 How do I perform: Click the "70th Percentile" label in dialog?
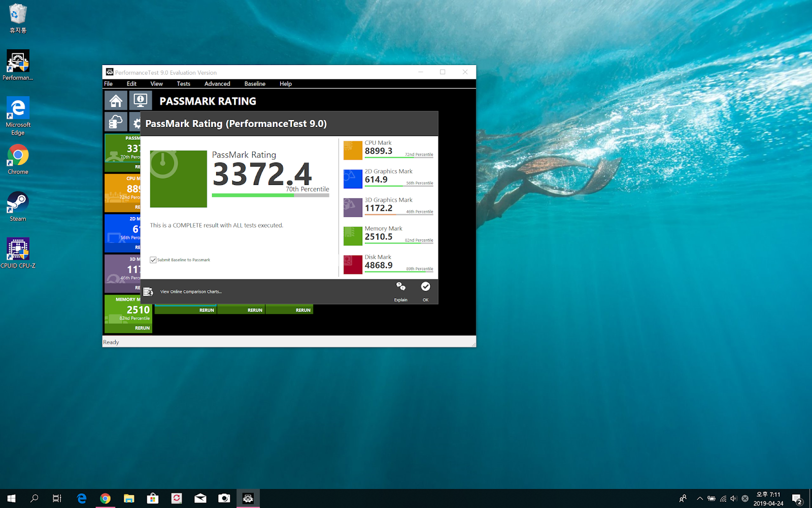coord(308,189)
